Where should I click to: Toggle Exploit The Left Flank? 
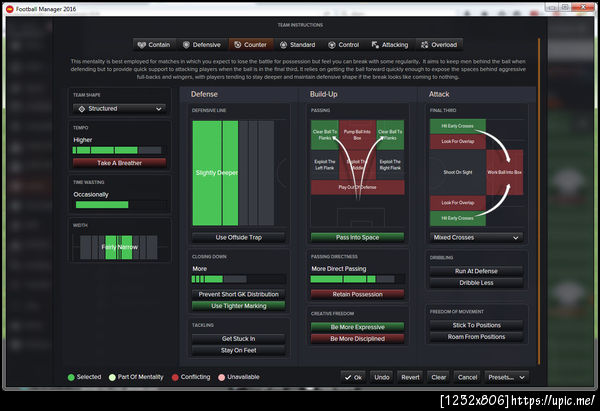(324, 165)
